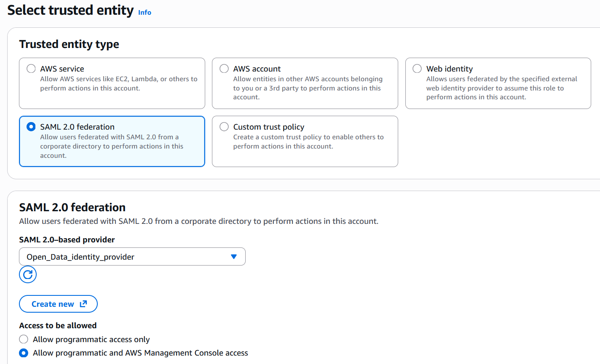Click the AWS account tile description
Image resolution: width=600 pixels, height=364 pixels.
tap(308, 88)
